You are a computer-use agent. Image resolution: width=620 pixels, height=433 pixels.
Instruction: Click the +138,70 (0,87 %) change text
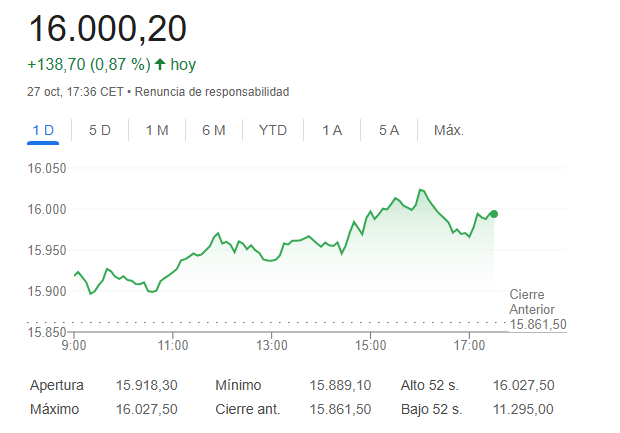(x=88, y=65)
